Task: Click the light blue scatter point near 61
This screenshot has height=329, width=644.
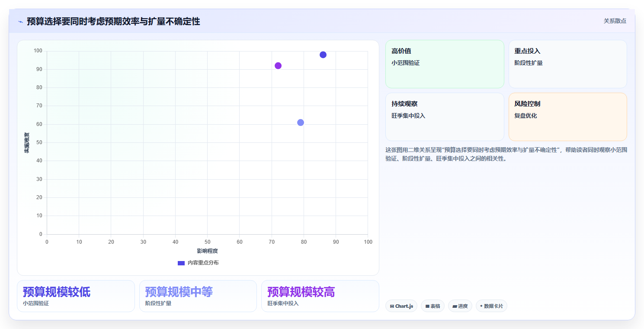Action: point(301,123)
